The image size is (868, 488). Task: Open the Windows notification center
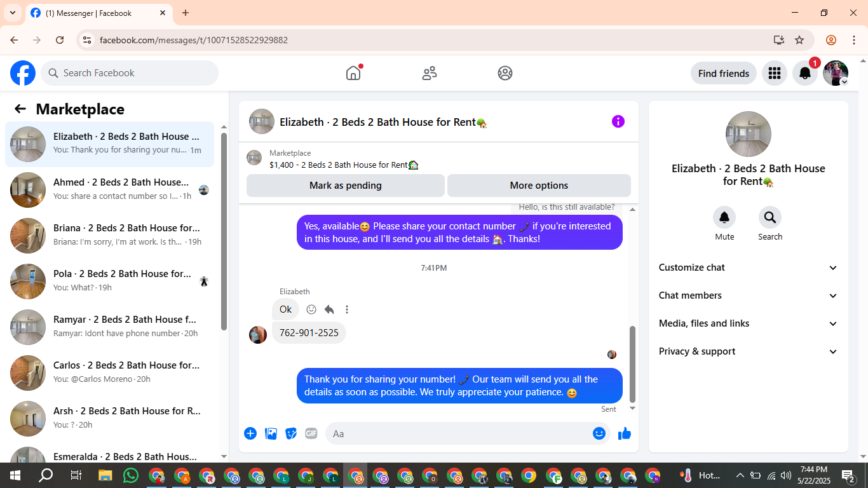[x=848, y=475]
